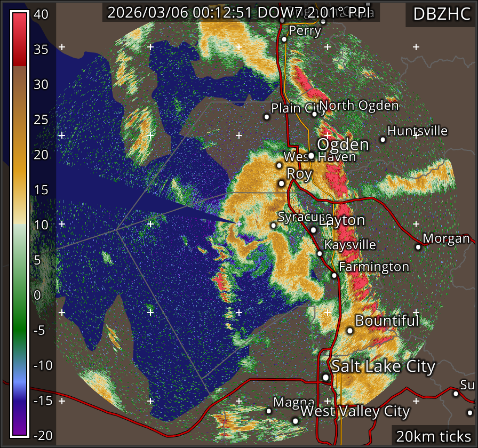Select the Morgan city marker dot
The height and width of the screenshot is (448, 478).
[x=418, y=246]
